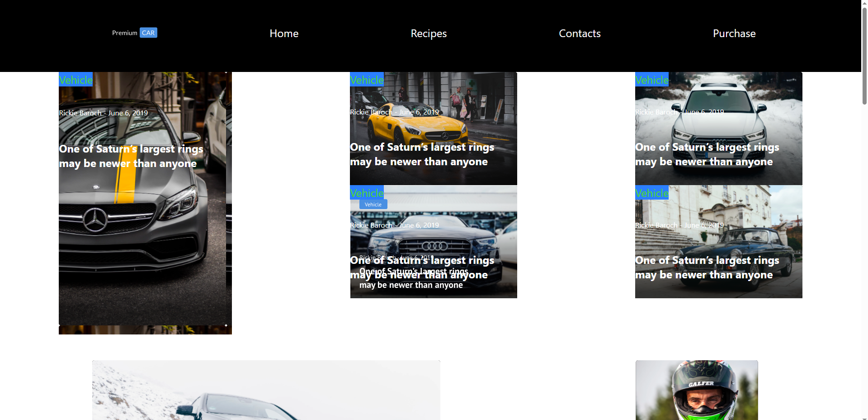Select Purchase in the top navigation
The width and height of the screenshot is (868, 420).
[734, 33]
